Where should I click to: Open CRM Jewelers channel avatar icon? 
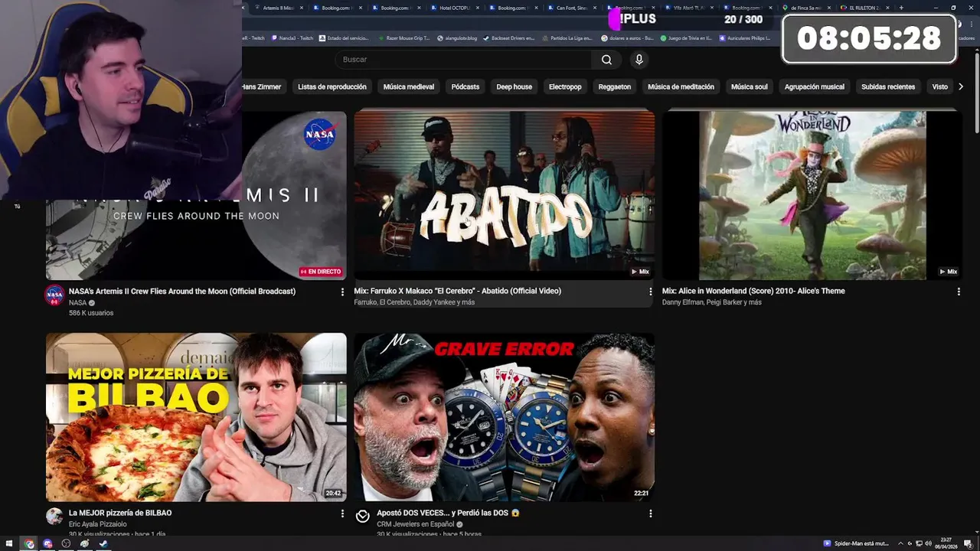click(x=363, y=517)
